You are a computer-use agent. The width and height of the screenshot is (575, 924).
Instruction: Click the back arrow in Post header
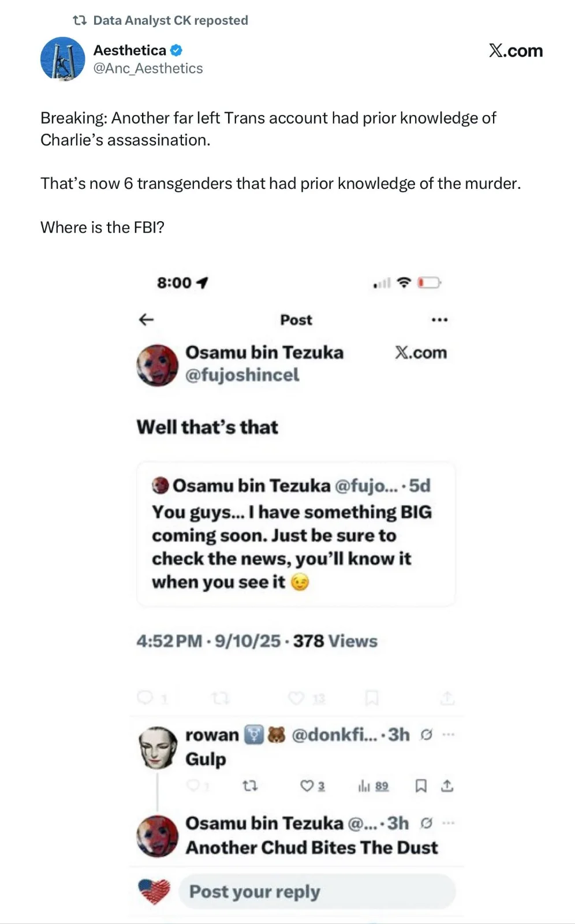click(147, 319)
